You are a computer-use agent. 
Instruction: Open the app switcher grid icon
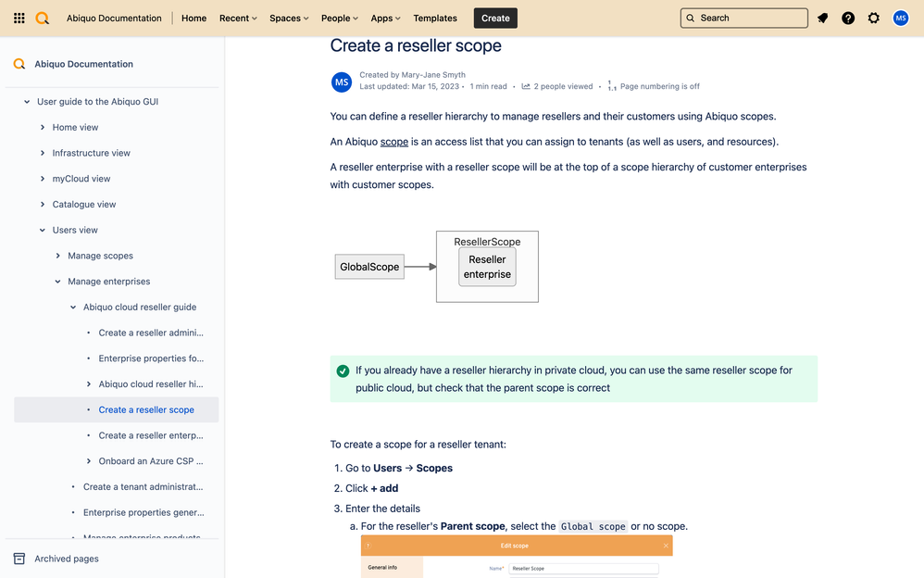click(x=19, y=19)
